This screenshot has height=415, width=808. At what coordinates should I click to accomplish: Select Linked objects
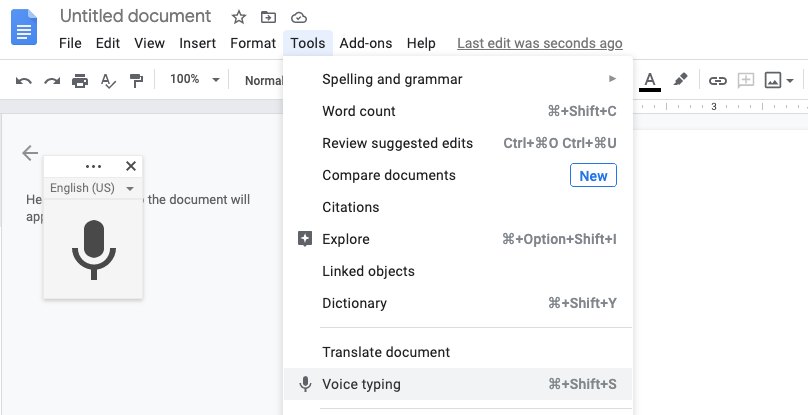(x=458, y=271)
